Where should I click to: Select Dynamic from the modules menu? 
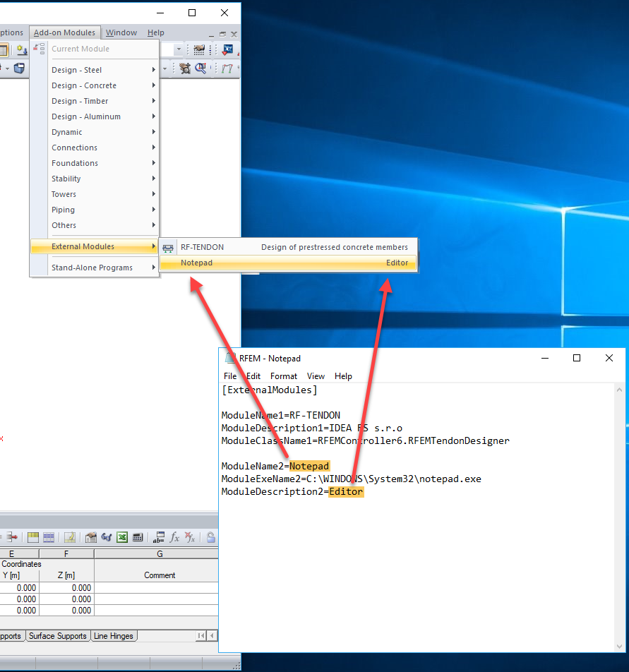coord(66,131)
